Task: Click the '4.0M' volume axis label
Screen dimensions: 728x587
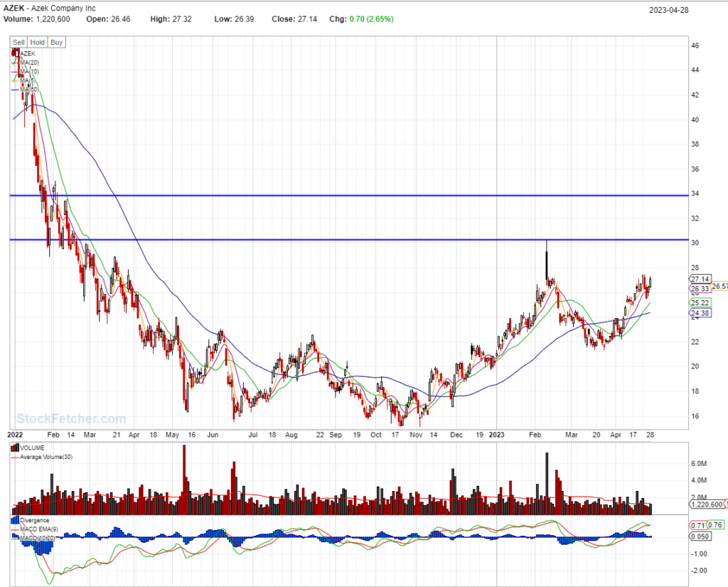Action: point(699,480)
